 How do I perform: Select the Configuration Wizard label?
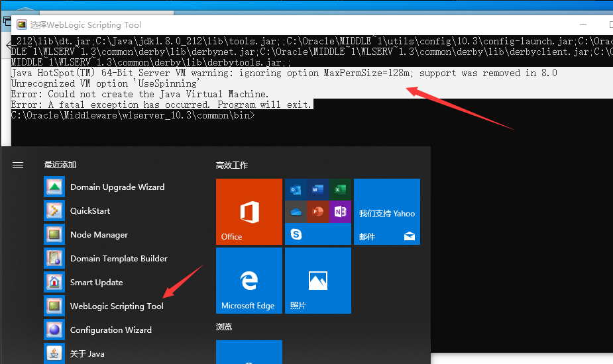tap(111, 330)
